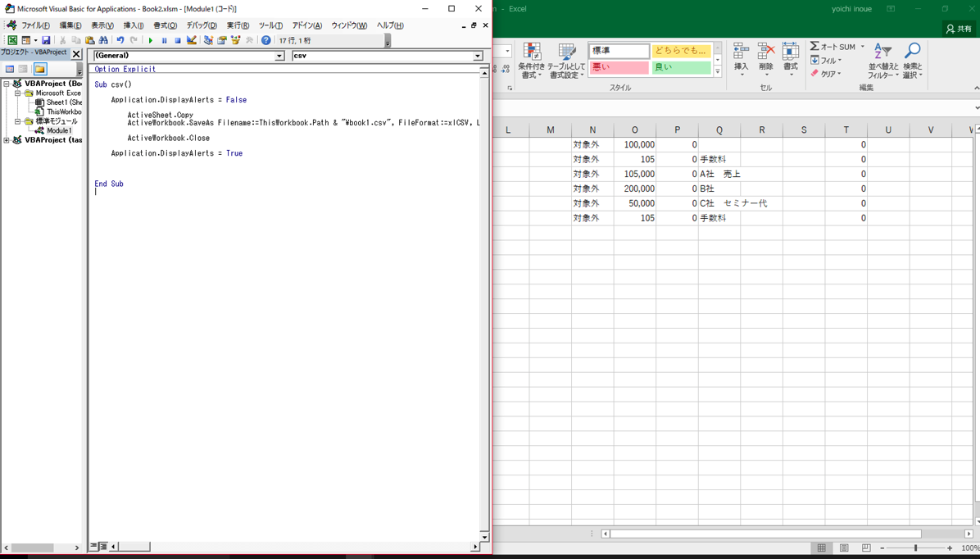This screenshot has width=980, height=559.
Task: Close the Project - VBAProject pane
Action: click(x=76, y=54)
